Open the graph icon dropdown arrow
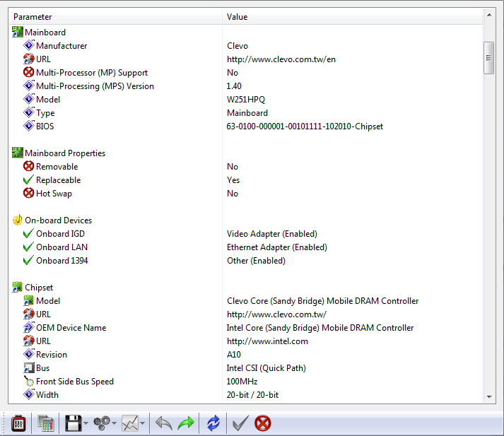The image size is (504, 436). tap(142, 423)
